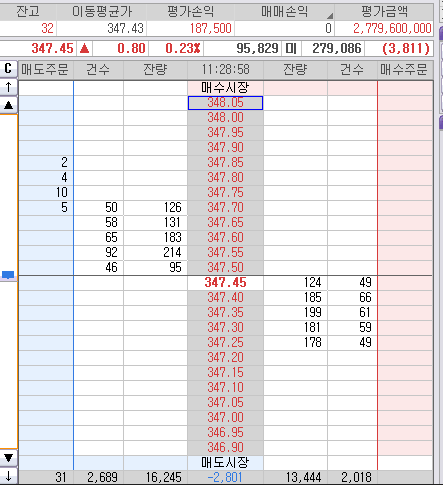The width and height of the screenshot is (443, 485).
Task: Click the 347.00 price cell
Action: click(226, 418)
